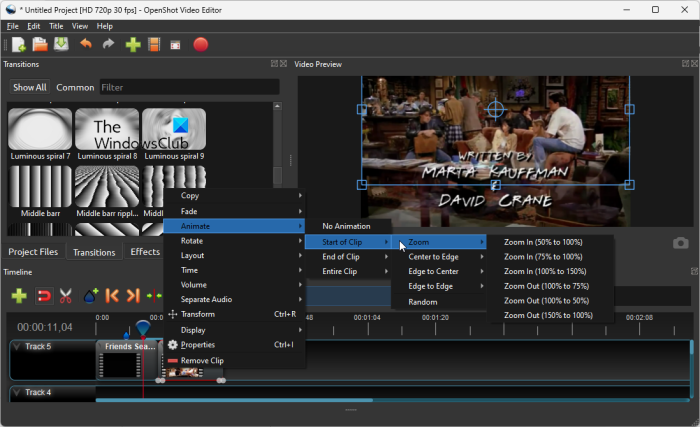This screenshot has height=427, width=700.
Task: Switch to the Project Files tab
Action: [33, 252]
